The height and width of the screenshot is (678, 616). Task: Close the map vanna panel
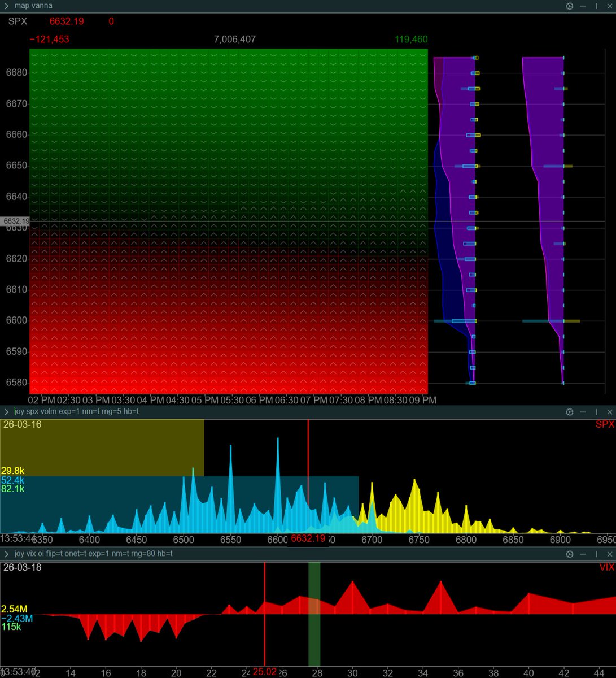(x=609, y=6)
